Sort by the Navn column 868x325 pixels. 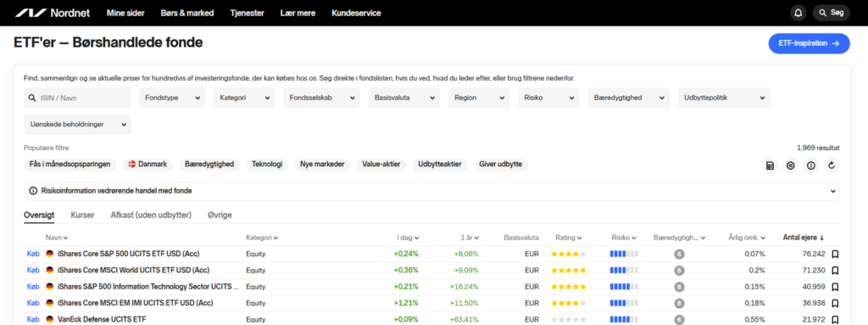(57, 238)
